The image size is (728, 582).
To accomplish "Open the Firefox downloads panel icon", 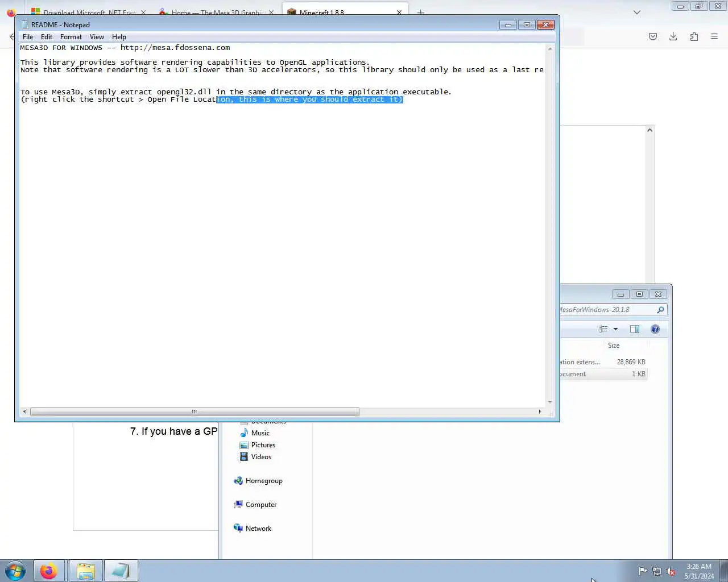I will [673, 36].
